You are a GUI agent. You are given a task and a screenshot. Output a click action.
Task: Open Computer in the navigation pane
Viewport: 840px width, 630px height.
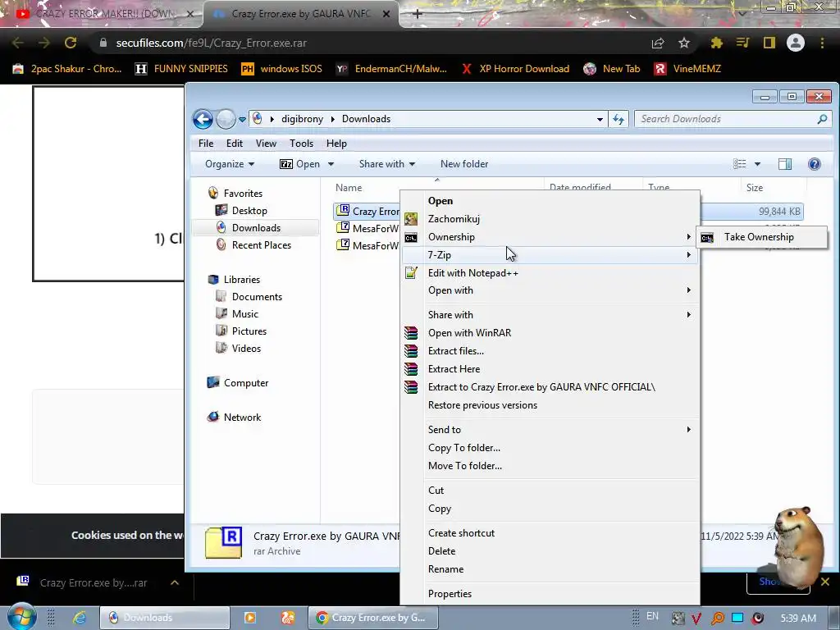(246, 383)
